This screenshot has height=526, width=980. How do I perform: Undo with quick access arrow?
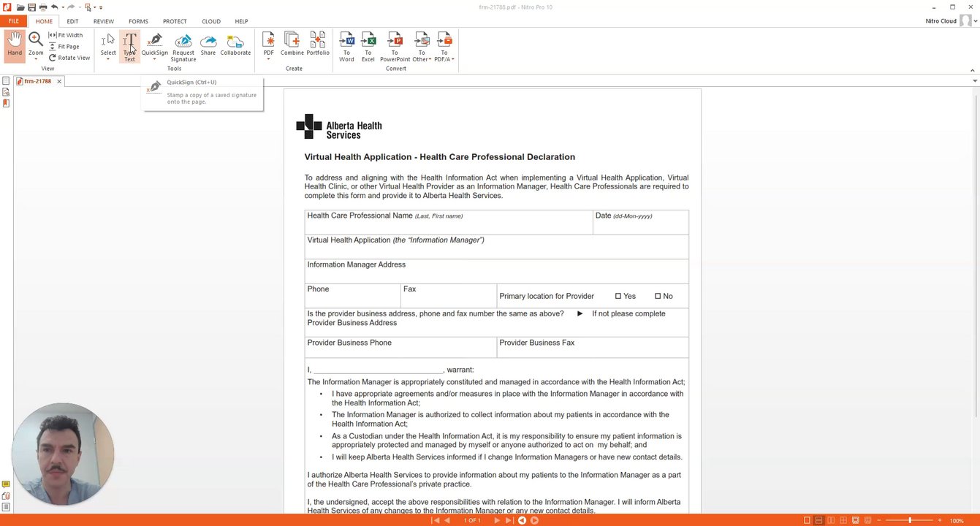tap(53, 7)
